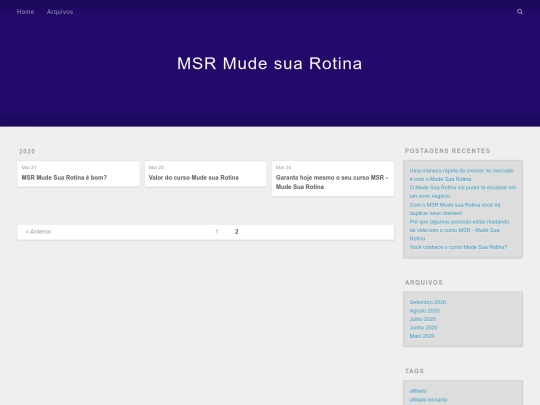The image size is (540, 405).
Task: Open the MSR Mude sua Rotina title
Action: click(270, 63)
